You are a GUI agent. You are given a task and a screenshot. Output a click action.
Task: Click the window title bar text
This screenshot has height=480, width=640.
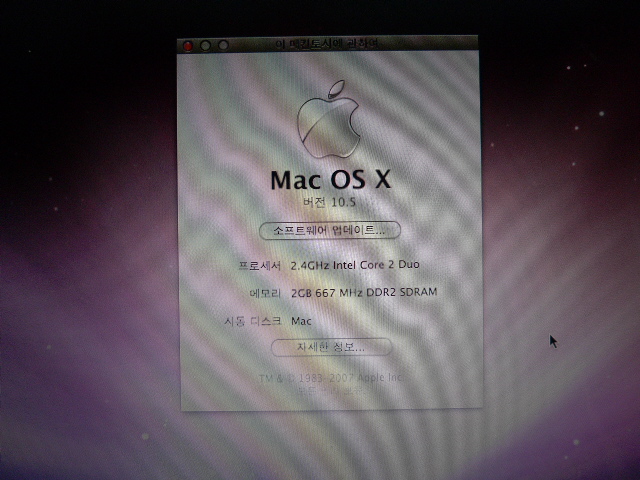click(330, 44)
